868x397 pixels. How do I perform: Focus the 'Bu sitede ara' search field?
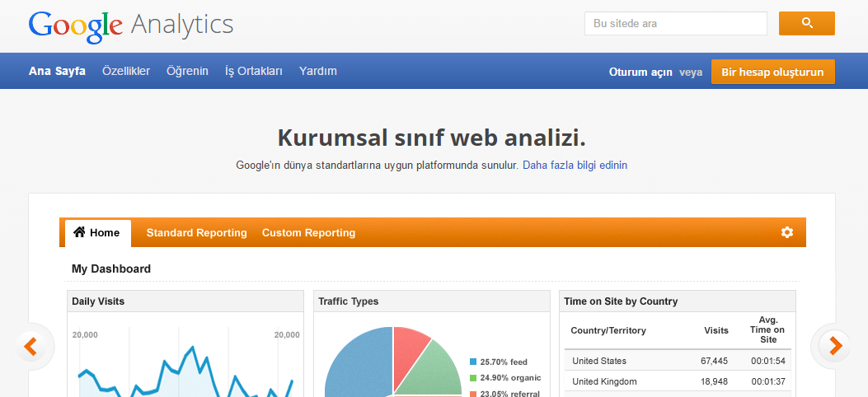click(675, 23)
